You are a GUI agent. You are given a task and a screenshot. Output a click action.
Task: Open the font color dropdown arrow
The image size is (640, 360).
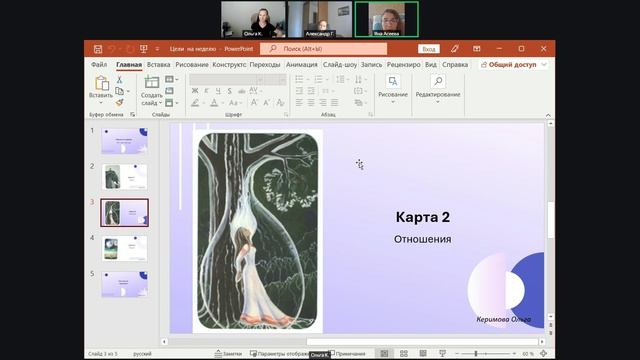(x=221, y=103)
